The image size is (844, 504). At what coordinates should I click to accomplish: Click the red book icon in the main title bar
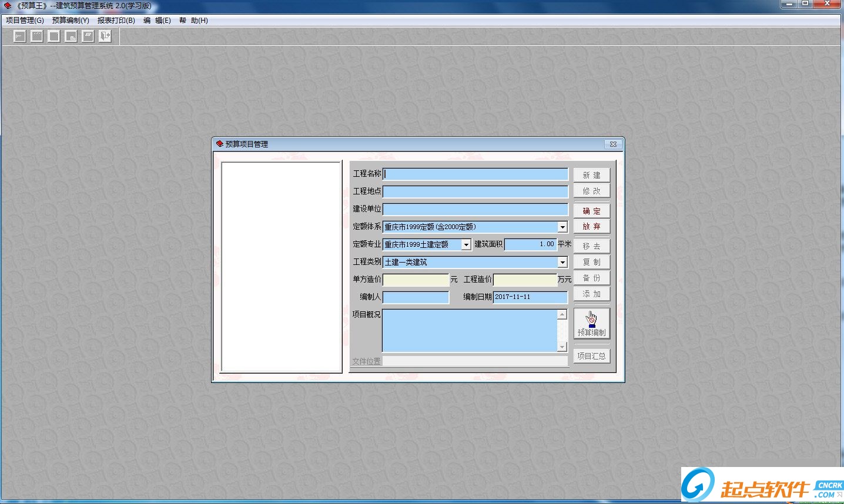8,6
